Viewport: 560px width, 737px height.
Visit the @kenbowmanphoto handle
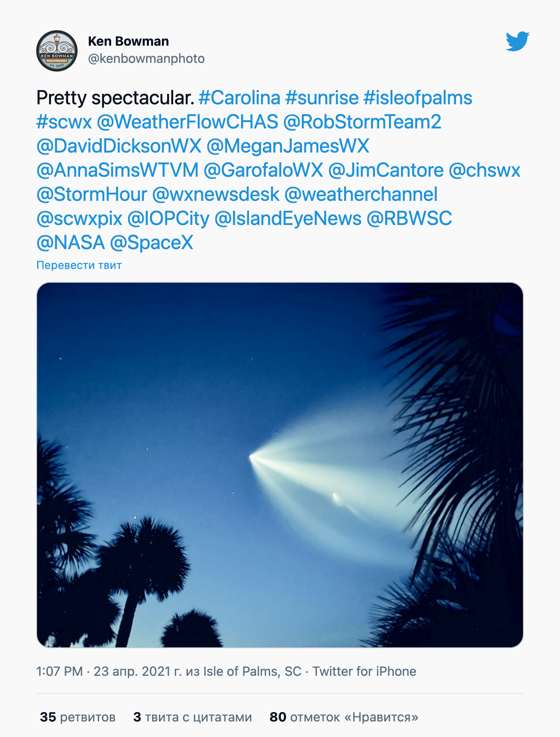click(x=146, y=59)
